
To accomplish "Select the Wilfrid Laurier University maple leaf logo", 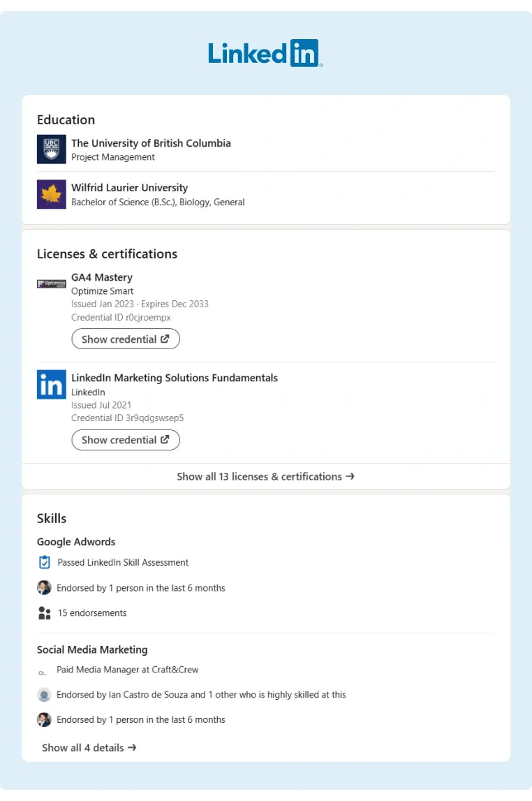I will point(50,194).
